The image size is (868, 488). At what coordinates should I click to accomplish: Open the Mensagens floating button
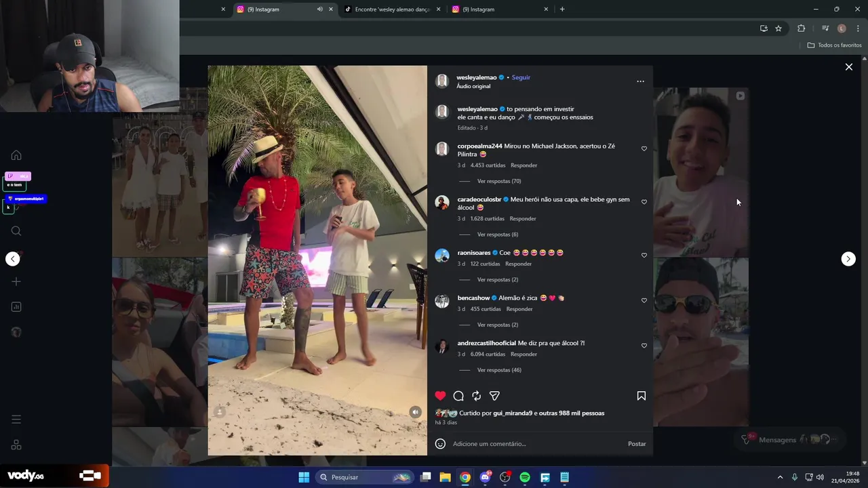point(790,440)
